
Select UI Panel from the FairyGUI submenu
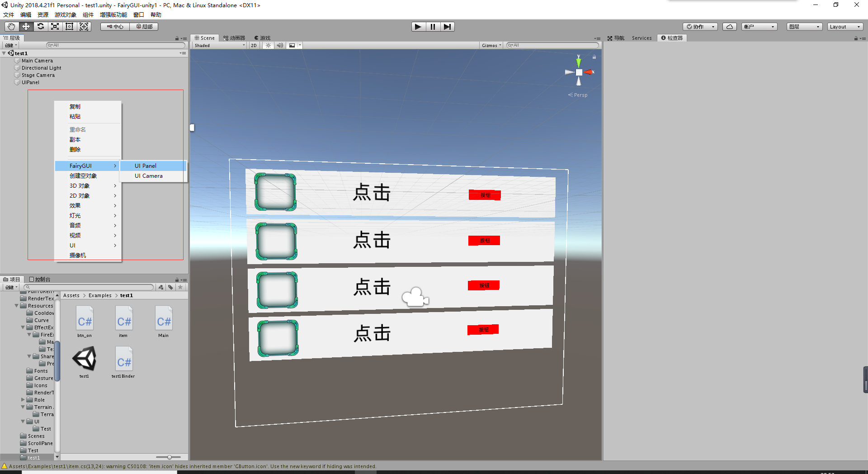[145, 166]
